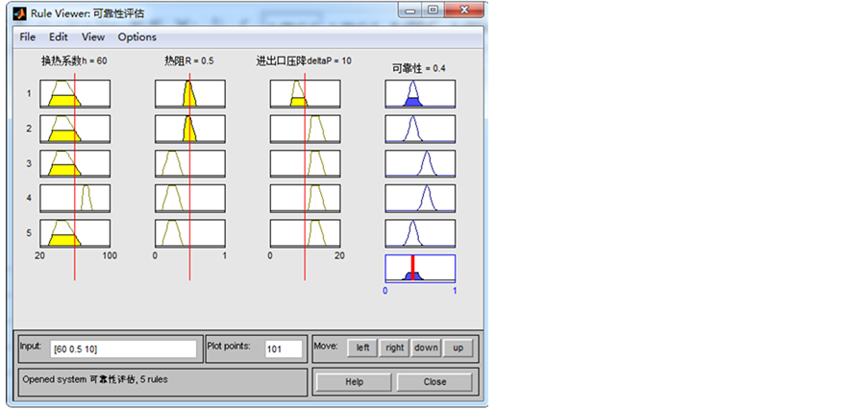Click the Plot points field showing 101

[x=284, y=349]
